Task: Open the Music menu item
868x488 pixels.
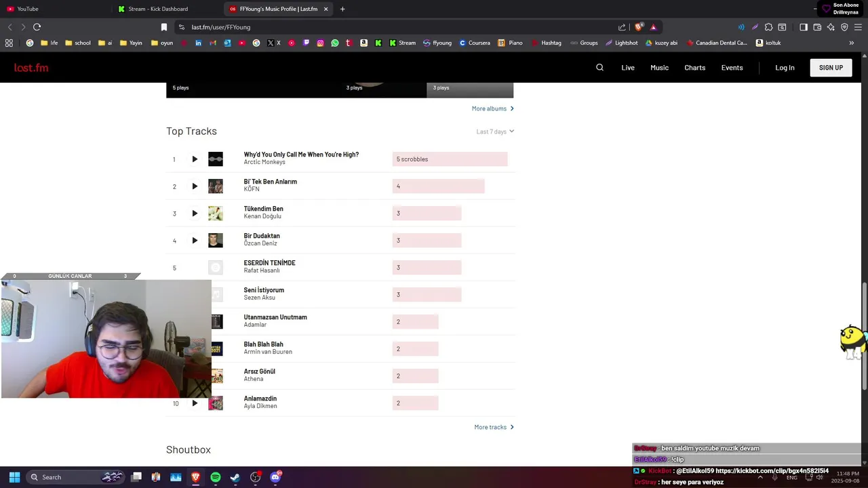Action: (x=659, y=68)
